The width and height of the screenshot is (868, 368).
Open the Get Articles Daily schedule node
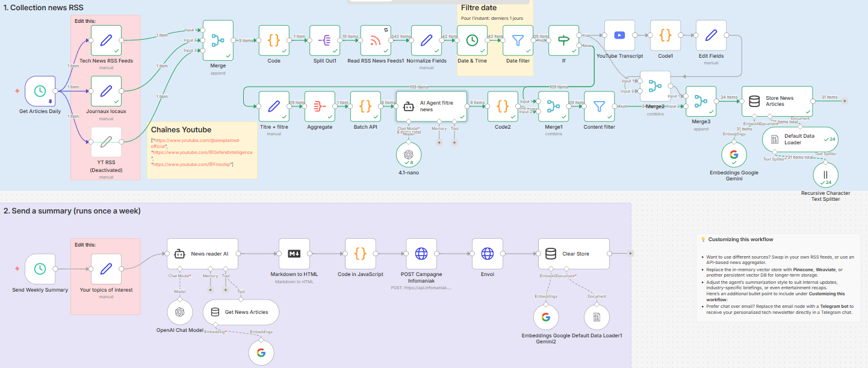pyautogui.click(x=40, y=91)
